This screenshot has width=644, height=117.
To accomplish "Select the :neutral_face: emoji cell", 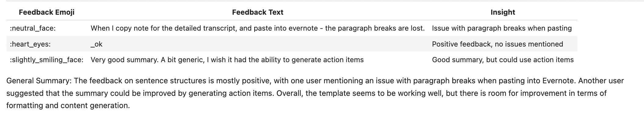I will tap(33, 28).
